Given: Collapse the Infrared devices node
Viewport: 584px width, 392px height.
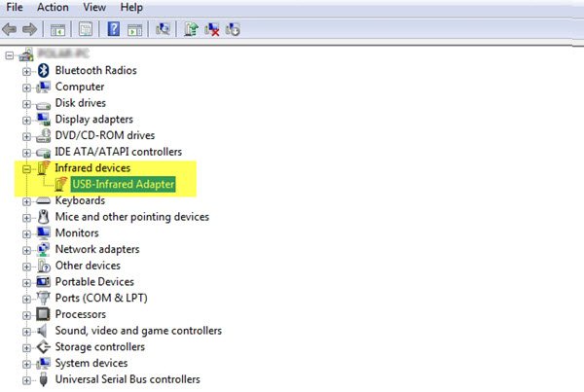Looking at the screenshot, I should coord(26,169).
